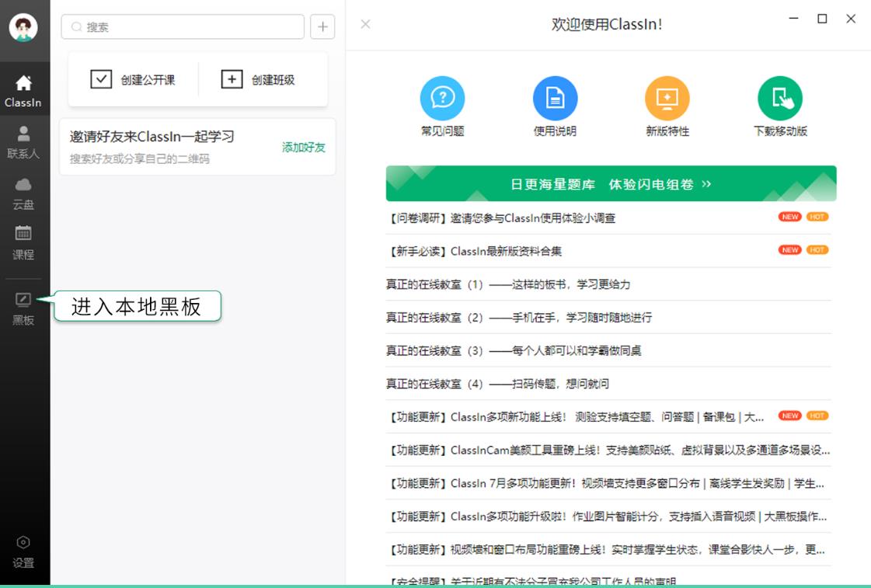
Task: Click the 日更海量题库 green banner
Action: (611, 183)
